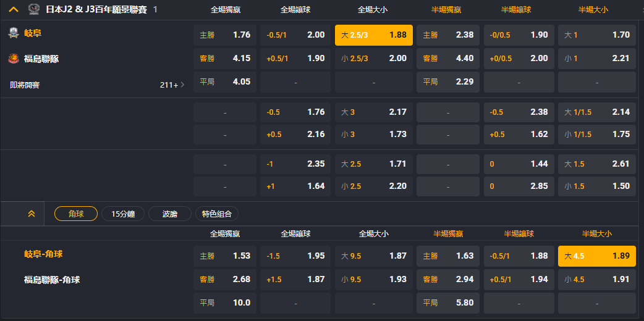Screen dimensions: 644x321
Task: Collapse the 日本J2 & J3百年願景聯賽 section chevron
Action: [x=14, y=9]
